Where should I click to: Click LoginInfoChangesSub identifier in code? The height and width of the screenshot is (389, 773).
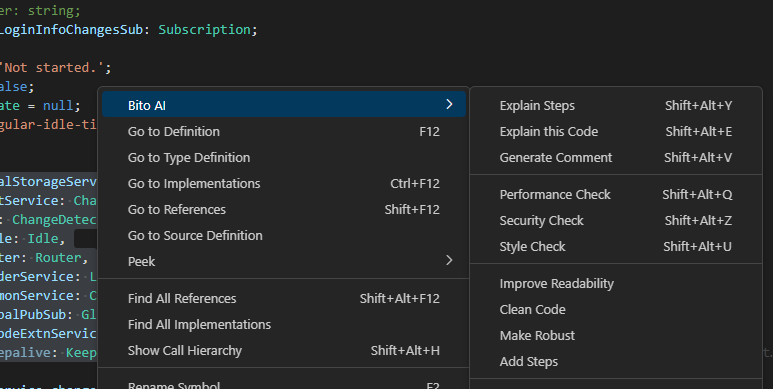pyautogui.click(x=71, y=30)
